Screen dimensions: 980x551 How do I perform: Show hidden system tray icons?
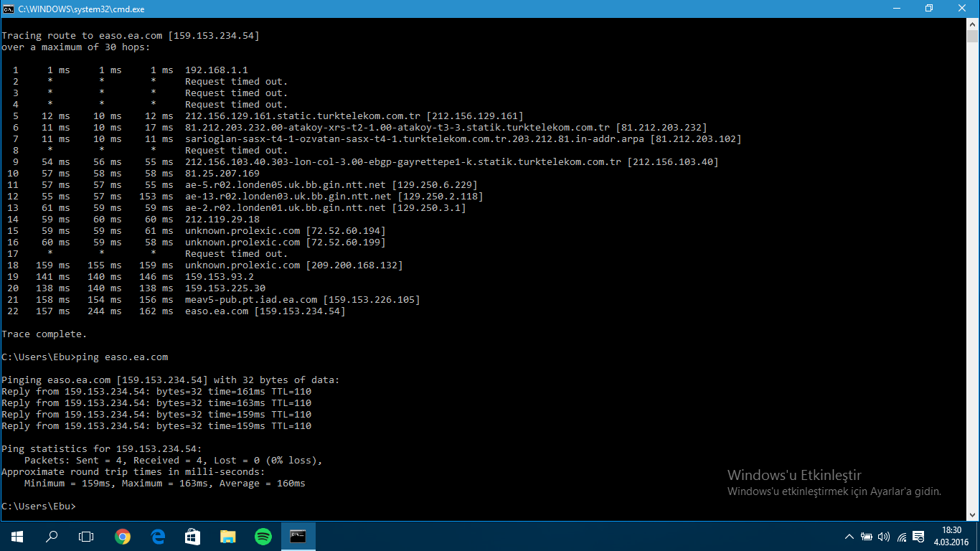[849, 537]
